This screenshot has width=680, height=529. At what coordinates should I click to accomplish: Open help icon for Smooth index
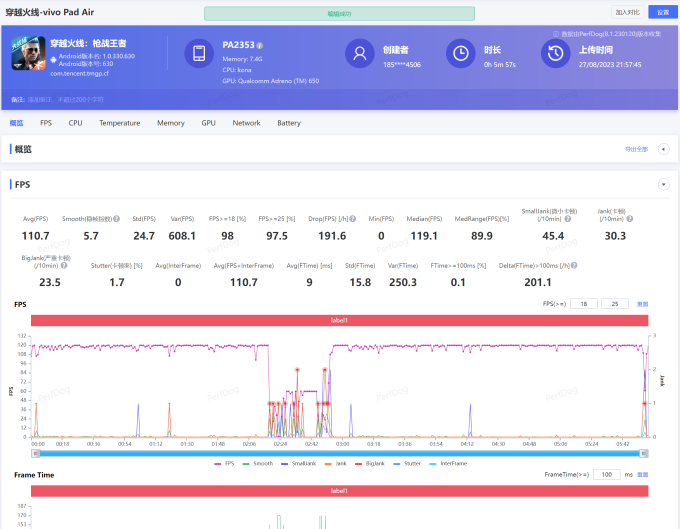pos(117,219)
